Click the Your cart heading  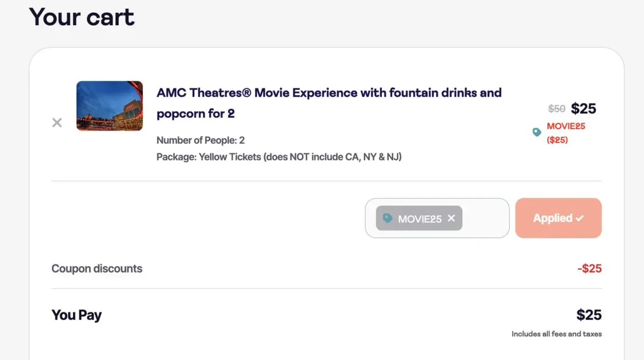point(82,16)
